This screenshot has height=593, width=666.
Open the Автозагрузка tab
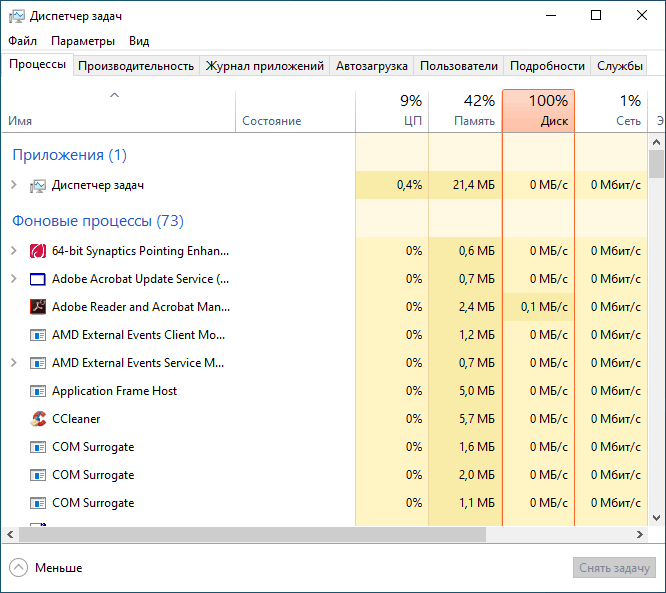[372, 66]
